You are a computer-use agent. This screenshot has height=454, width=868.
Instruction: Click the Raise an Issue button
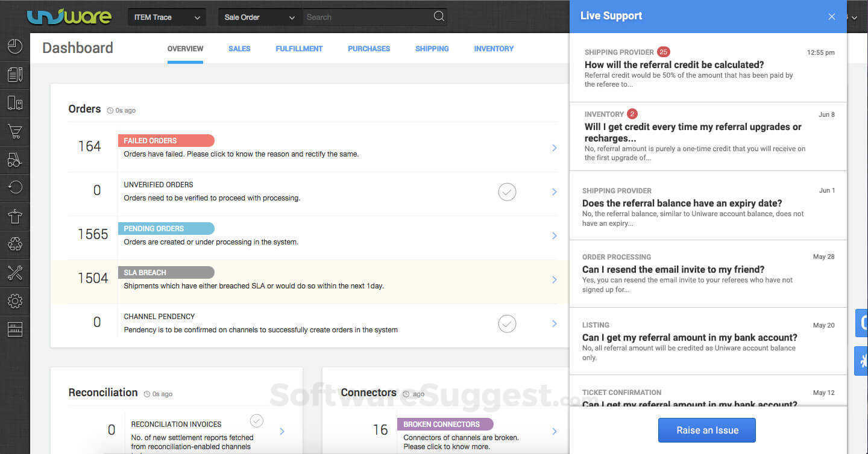707,431
